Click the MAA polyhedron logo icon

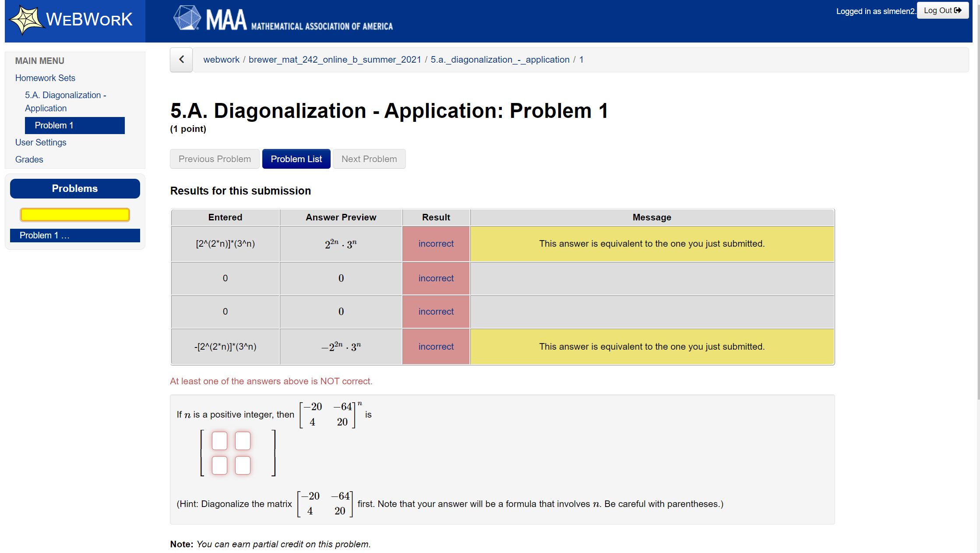[x=187, y=18]
